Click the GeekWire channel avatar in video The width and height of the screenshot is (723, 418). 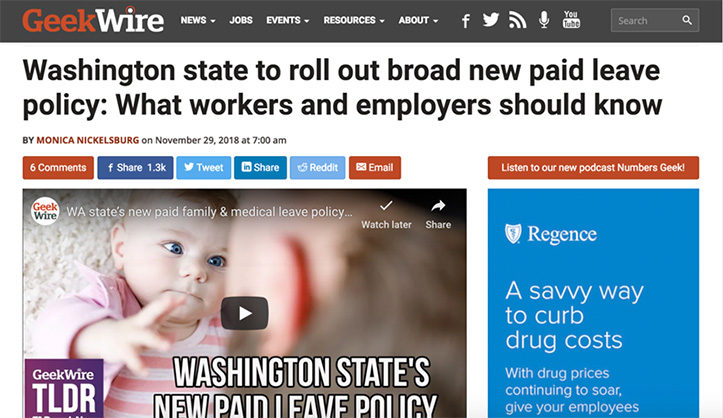pyautogui.click(x=45, y=212)
